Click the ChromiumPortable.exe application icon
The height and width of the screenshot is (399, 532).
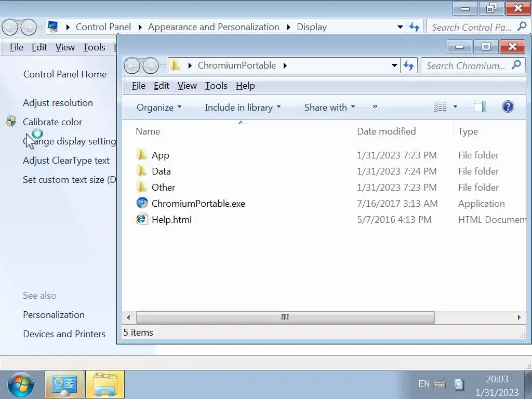tap(142, 203)
